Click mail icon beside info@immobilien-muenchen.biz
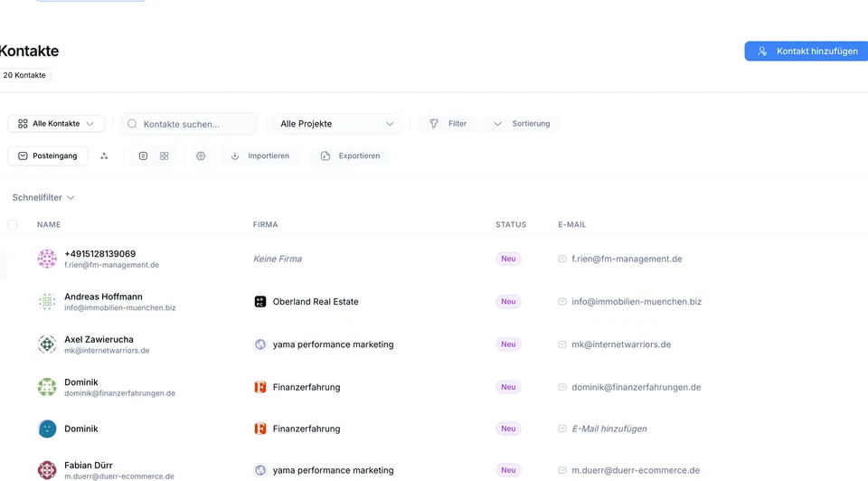Screen dimensions: 868x481 tap(561, 302)
